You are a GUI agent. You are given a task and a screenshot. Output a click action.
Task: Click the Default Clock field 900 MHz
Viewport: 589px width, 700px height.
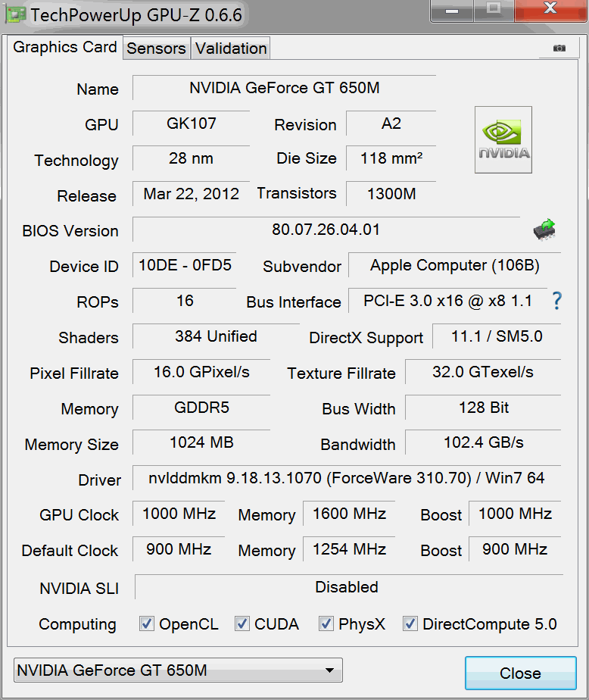point(179,549)
